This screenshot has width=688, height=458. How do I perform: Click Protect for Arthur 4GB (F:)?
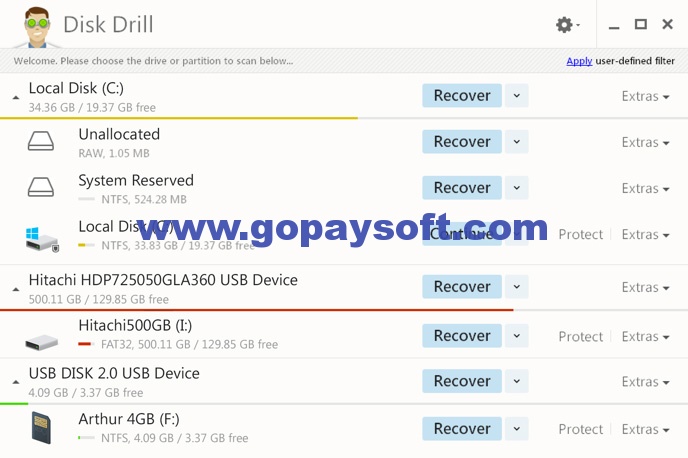[580, 429]
